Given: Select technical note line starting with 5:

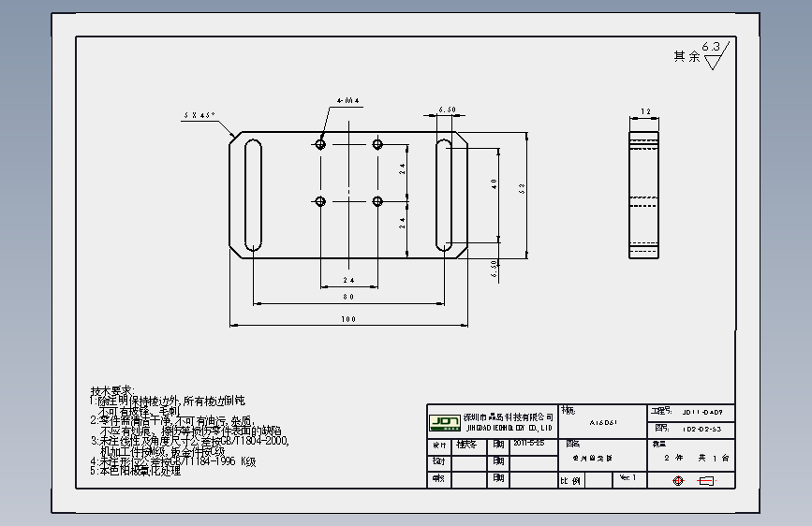Looking at the screenshot, I should click(x=135, y=471).
